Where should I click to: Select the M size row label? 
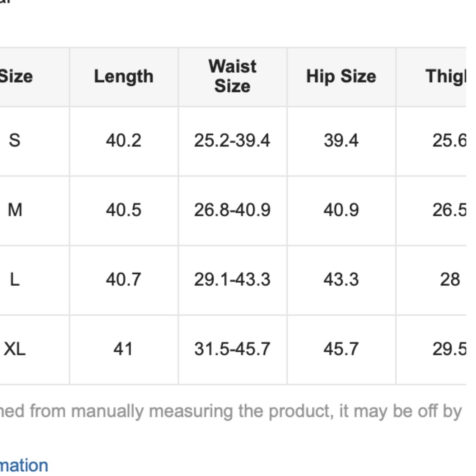point(15,210)
